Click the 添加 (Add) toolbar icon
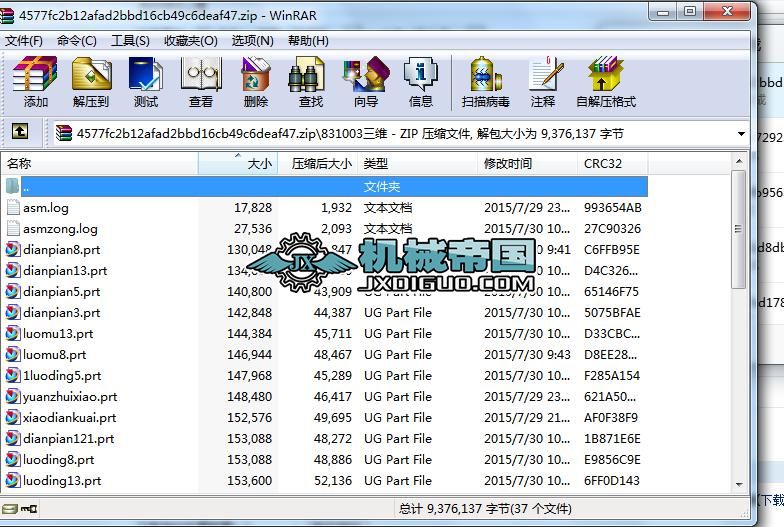The width and height of the screenshot is (784, 527). (x=35, y=82)
